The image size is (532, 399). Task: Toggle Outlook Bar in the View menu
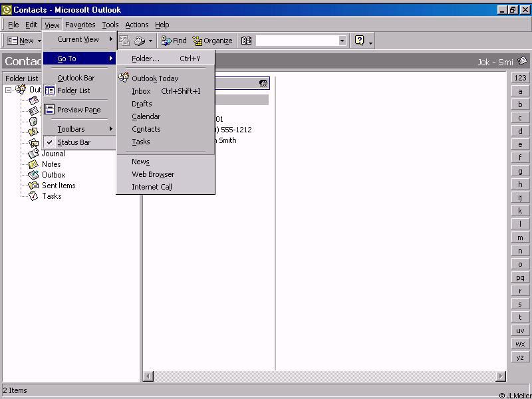click(x=79, y=78)
